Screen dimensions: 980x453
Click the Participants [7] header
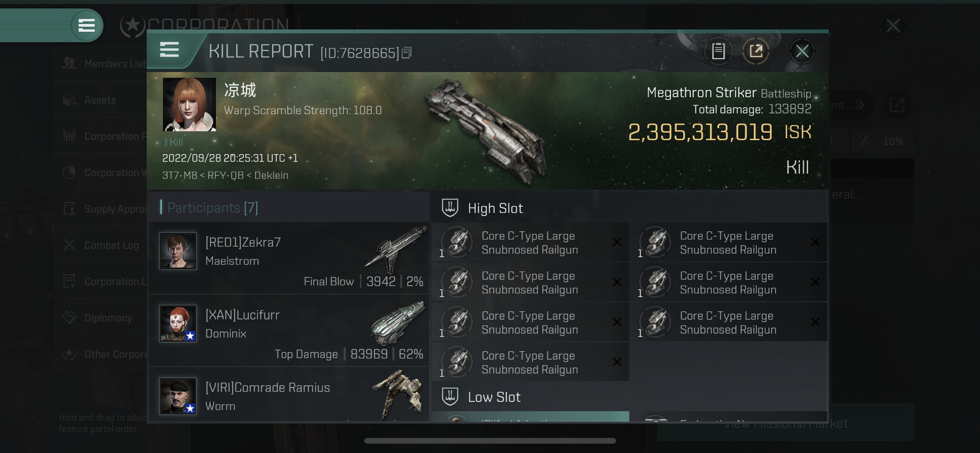click(x=212, y=208)
